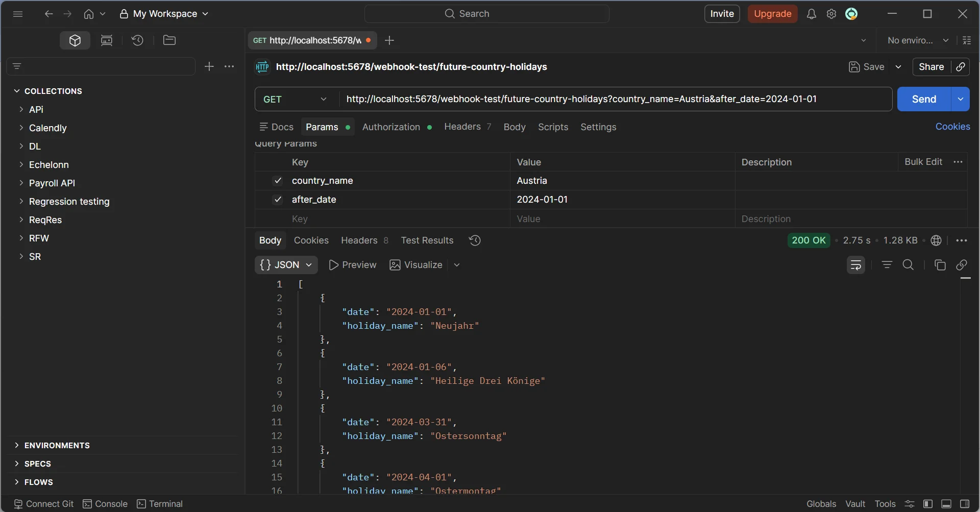The height and width of the screenshot is (512, 980).
Task: Click the Preview response button
Action: click(353, 265)
